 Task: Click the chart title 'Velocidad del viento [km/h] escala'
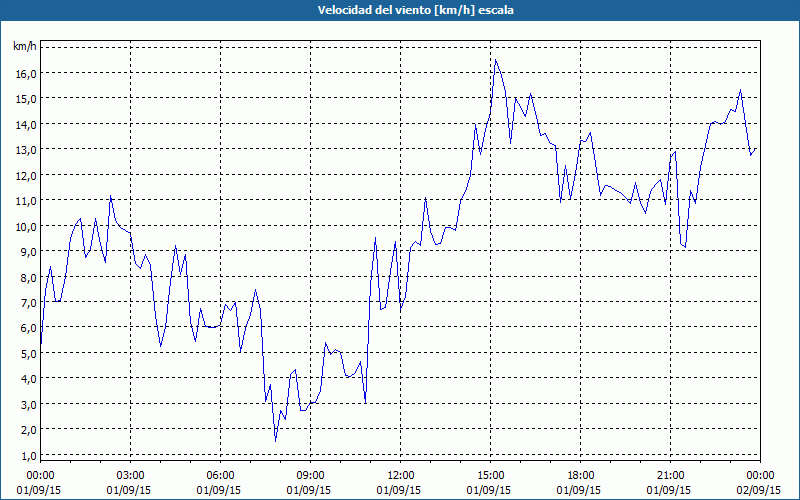click(415, 10)
